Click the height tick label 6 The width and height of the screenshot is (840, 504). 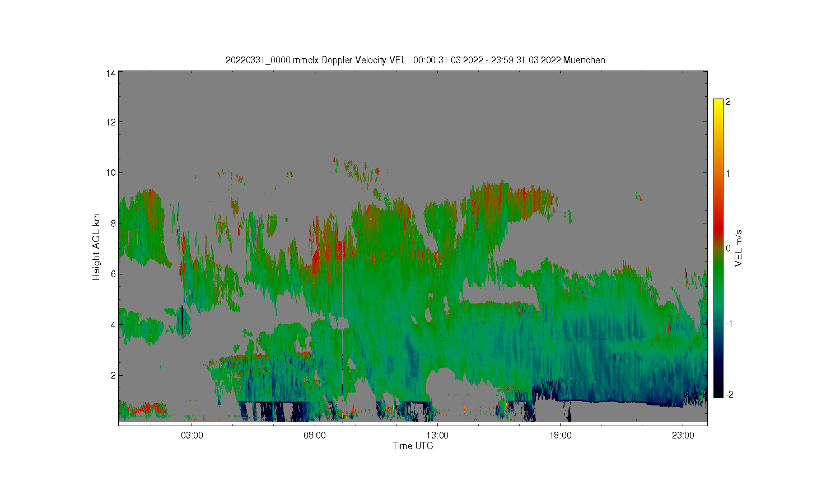coord(113,274)
